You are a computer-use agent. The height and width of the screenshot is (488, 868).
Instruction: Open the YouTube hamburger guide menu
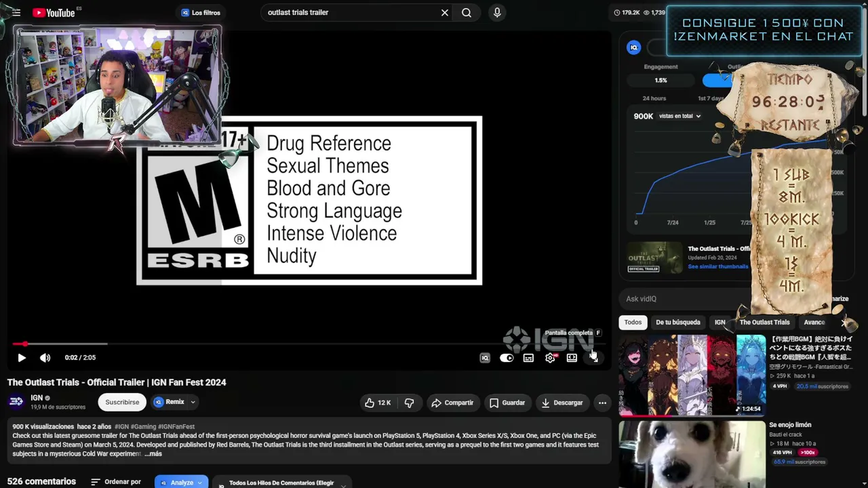pyautogui.click(x=16, y=12)
